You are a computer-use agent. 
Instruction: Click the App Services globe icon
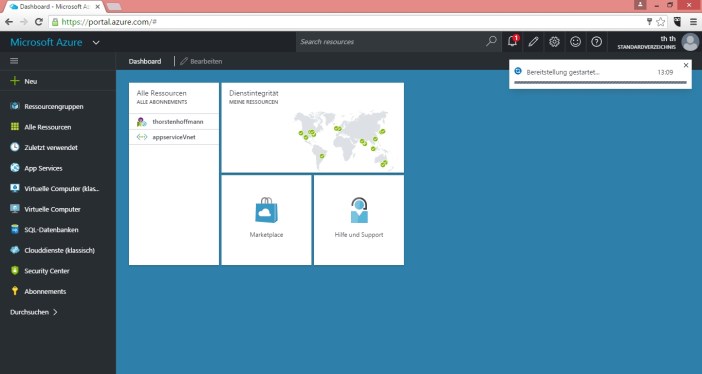[15, 168]
